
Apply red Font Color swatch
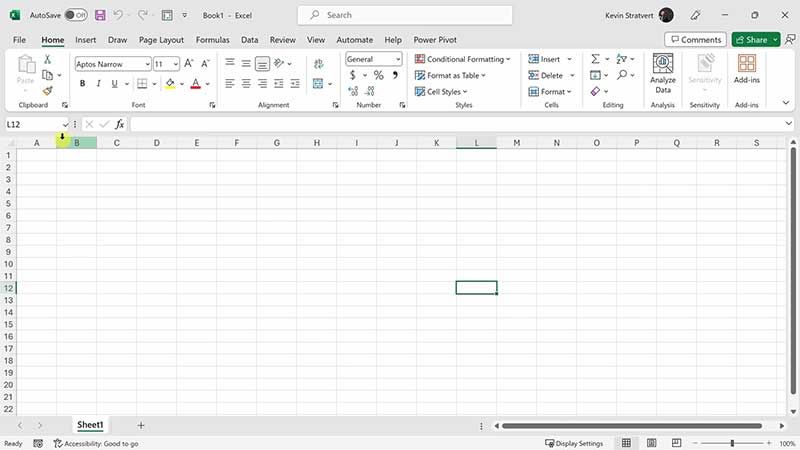tap(195, 83)
